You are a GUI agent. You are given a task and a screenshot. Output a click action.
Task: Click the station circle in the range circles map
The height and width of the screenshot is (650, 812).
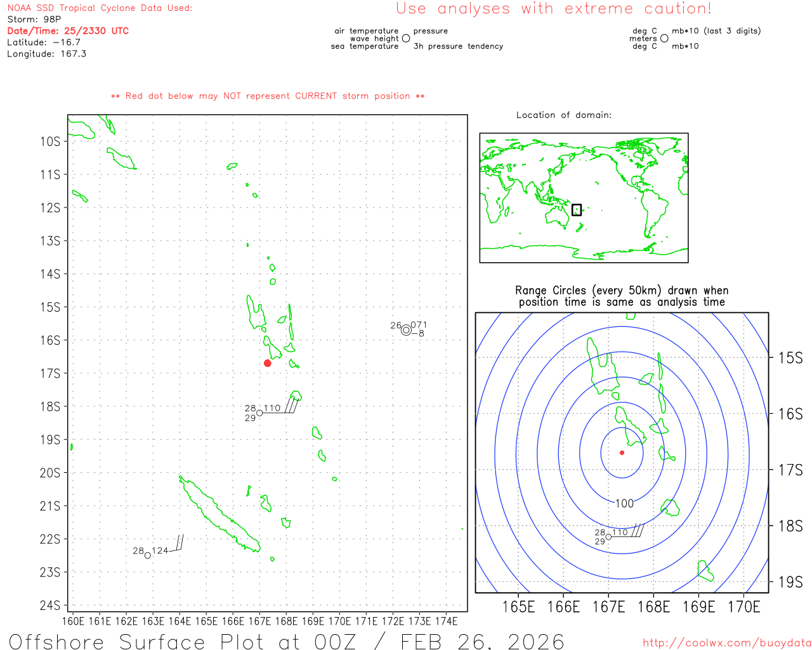click(608, 537)
